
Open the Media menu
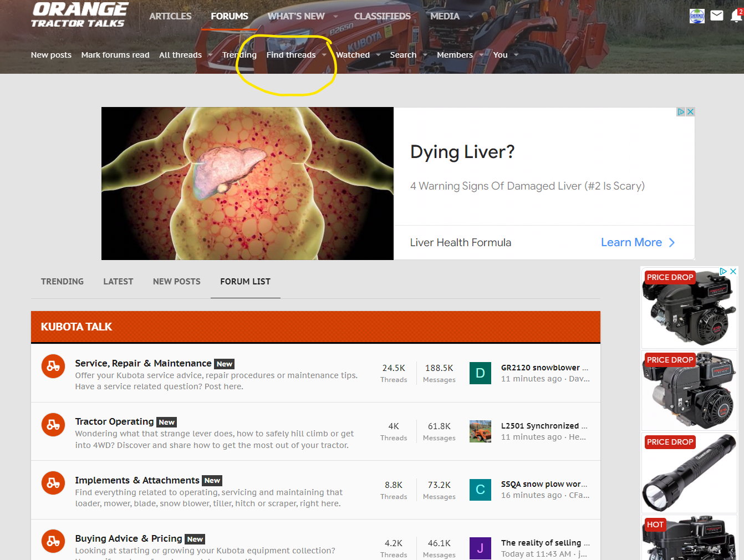pyautogui.click(x=445, y=16)
